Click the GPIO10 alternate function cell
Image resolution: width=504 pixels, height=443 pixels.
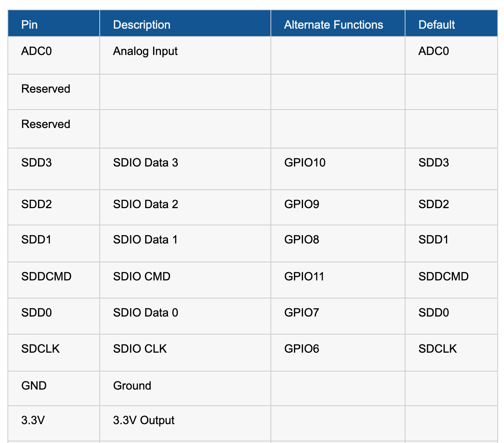point(338,169)
